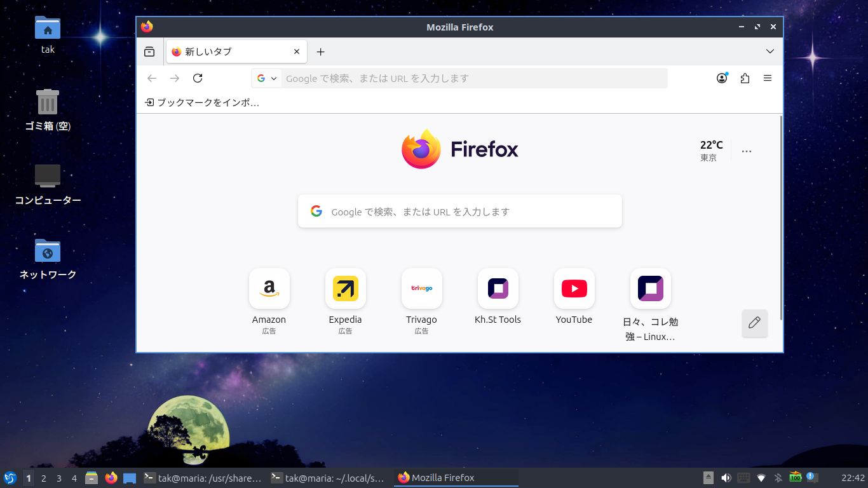Click the Tokyo 22°C weather widget

point(711,151)
